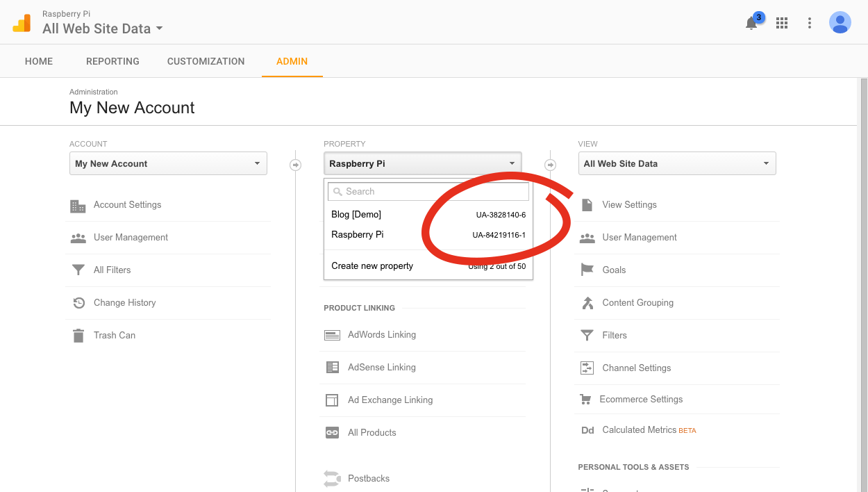Click the Ad Exchange Linking icon

click(x=332, y=400)
